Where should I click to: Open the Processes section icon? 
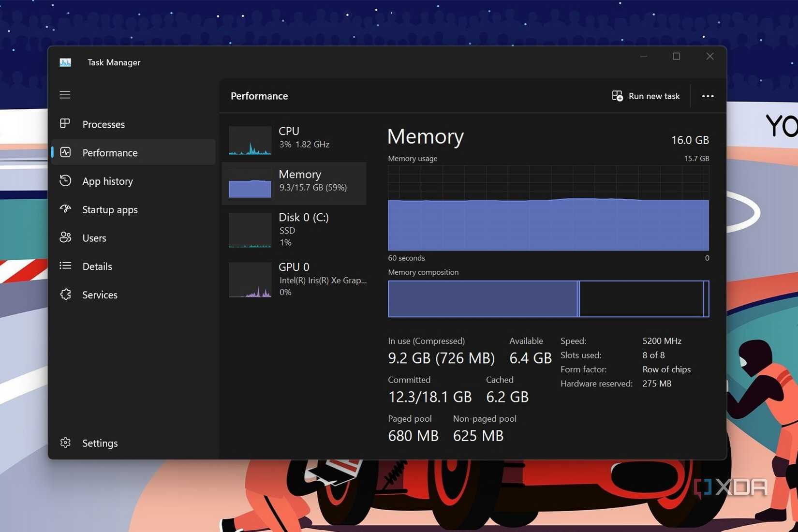(x=65, y=124)
